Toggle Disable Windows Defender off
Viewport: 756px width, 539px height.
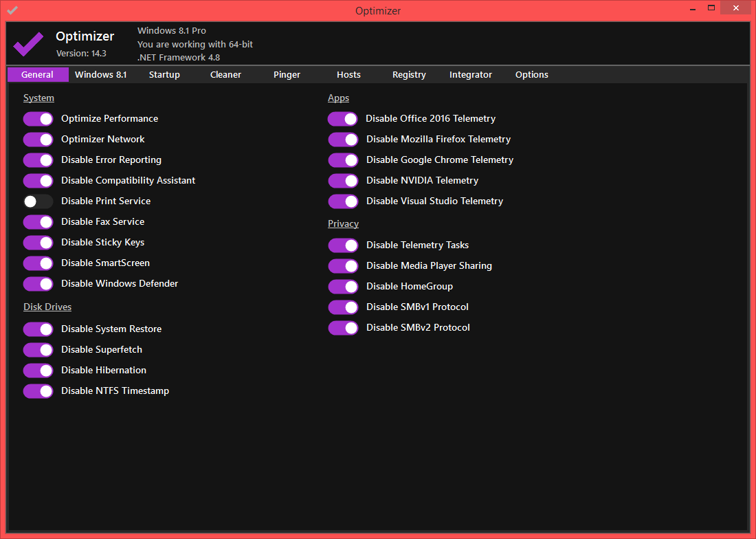tap(38, 284)
